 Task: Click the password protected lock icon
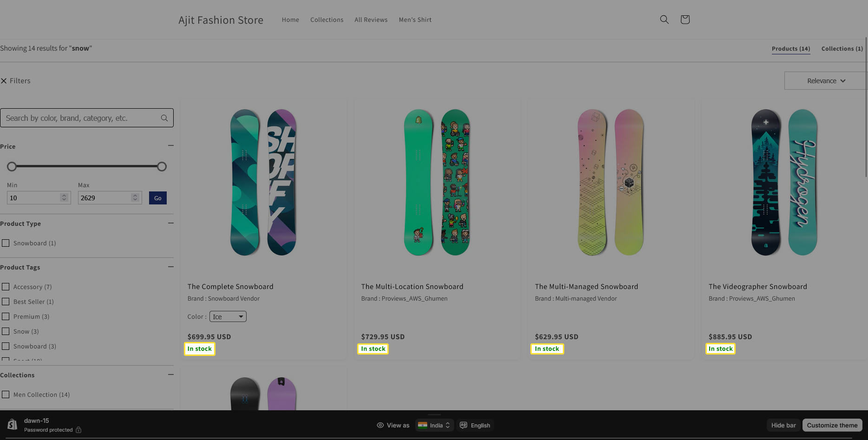78,430
